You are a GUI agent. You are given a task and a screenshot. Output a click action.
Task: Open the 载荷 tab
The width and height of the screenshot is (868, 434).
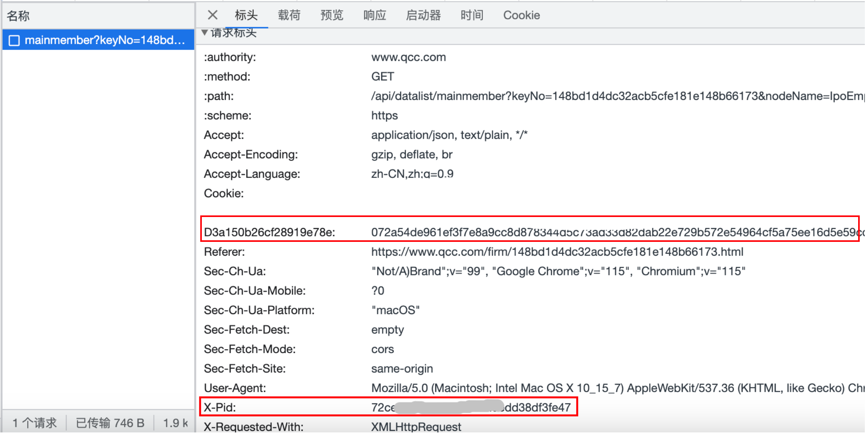(289, 15)
